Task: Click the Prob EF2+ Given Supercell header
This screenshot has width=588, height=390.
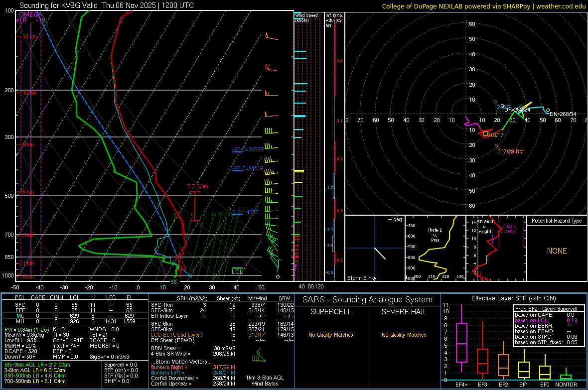Action: click(x=546, y=309)
